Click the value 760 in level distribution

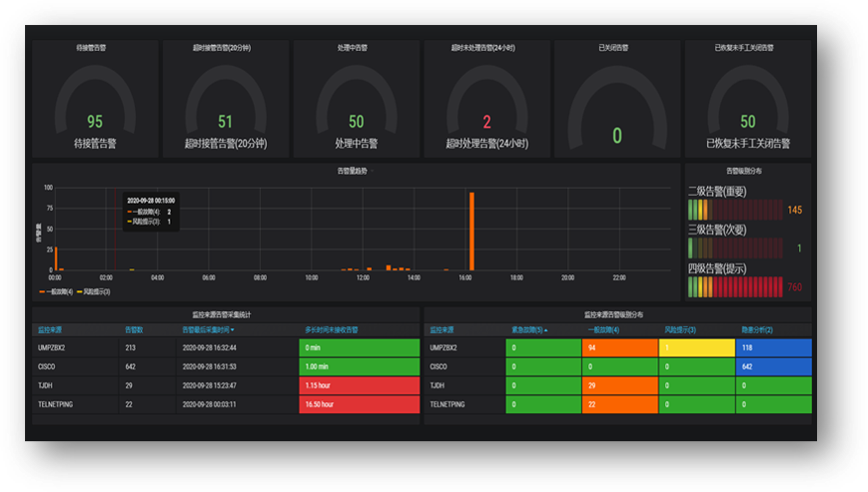coord(794,286)
